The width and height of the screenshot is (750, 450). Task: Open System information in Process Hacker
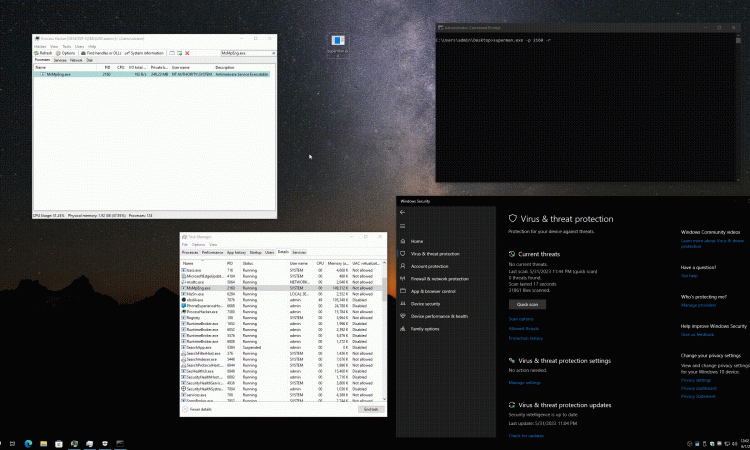[x=144, y=53]
